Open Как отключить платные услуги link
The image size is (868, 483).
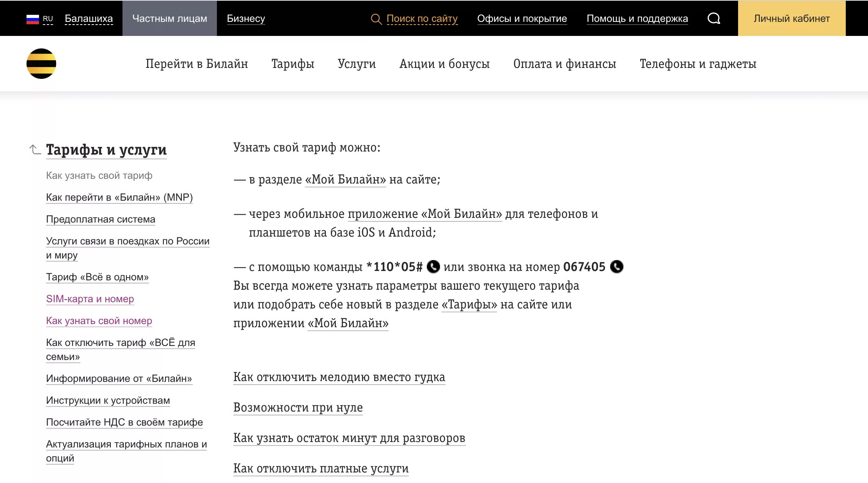(321, 469)
